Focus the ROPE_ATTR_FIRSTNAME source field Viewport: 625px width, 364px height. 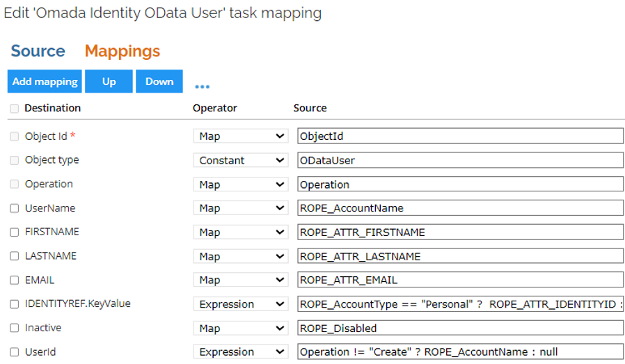pyautogui.click(x=460, y=232)
